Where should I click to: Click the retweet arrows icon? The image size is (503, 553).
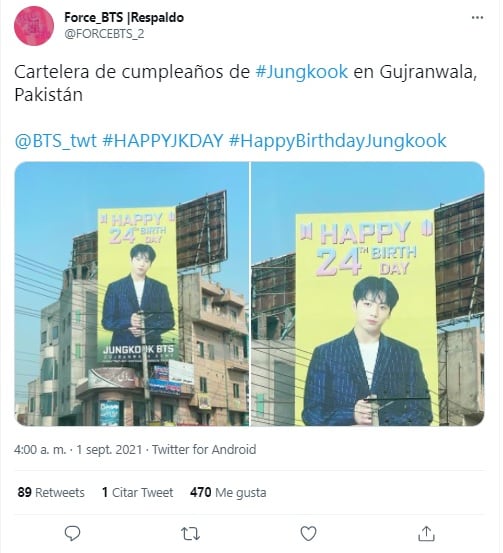click(190, 534)
